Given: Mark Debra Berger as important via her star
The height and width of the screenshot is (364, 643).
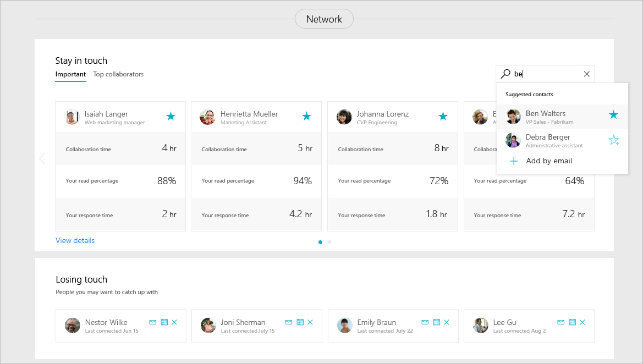Looking at the screenshot, I should [x=614, y=140].
